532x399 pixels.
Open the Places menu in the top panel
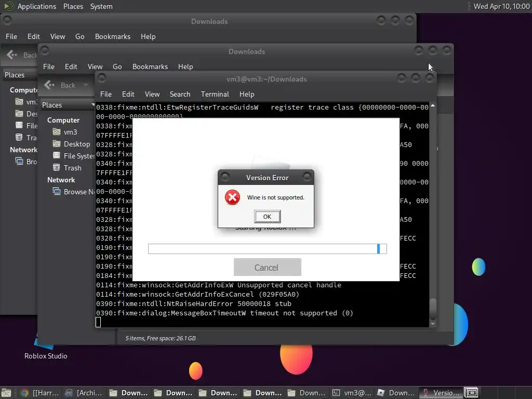point(73,6)
